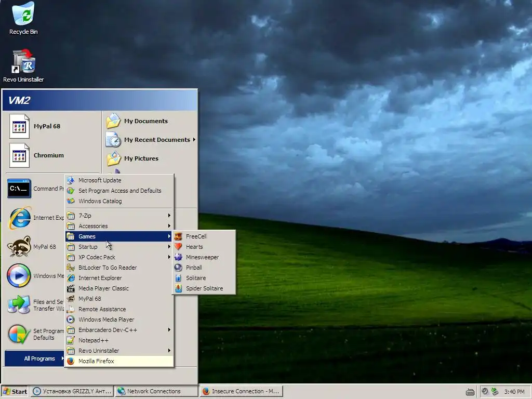Launch FreeCell from Games submenu

[x=204, y=236]
